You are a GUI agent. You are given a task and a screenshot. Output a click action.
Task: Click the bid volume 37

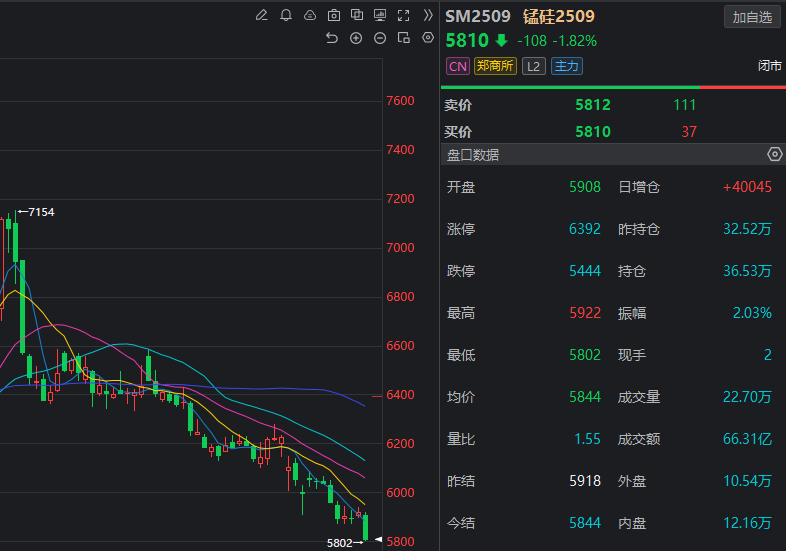click(689, 132)
